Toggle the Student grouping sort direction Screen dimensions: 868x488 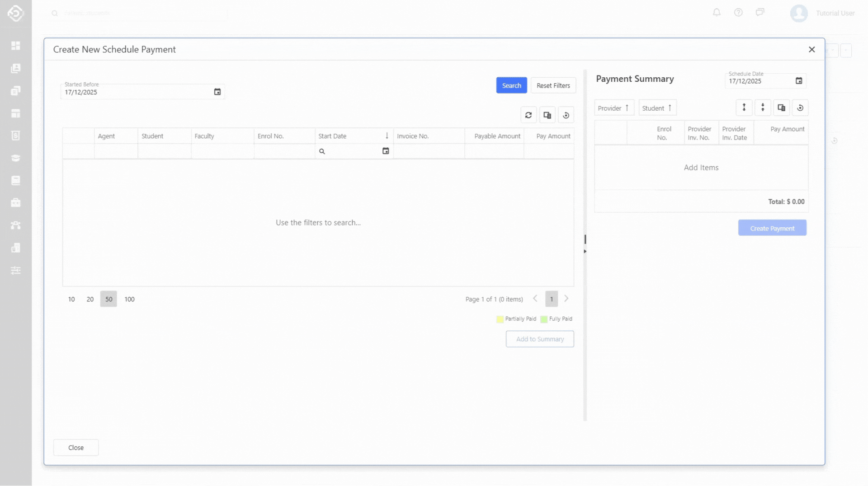pyautogui.click(x=657, y=108)
